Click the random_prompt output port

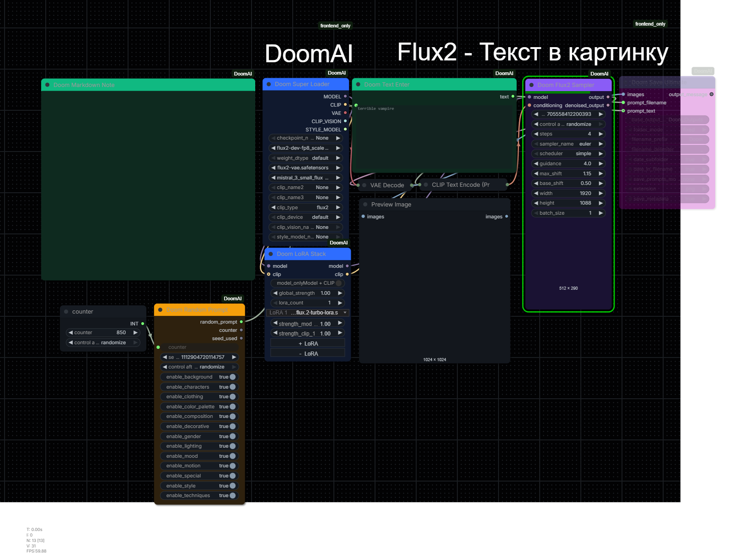pos(241,322)
